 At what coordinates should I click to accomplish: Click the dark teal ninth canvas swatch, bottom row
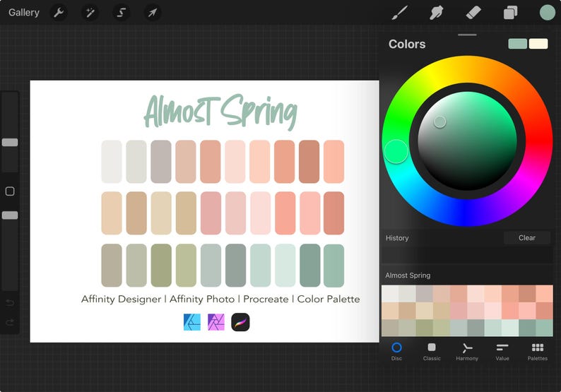tap(310, 266)
